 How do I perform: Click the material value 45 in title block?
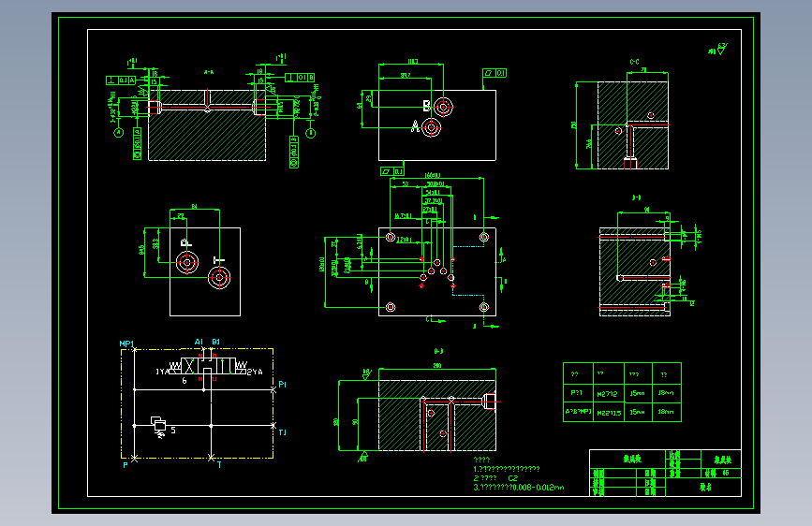[726, 474]
